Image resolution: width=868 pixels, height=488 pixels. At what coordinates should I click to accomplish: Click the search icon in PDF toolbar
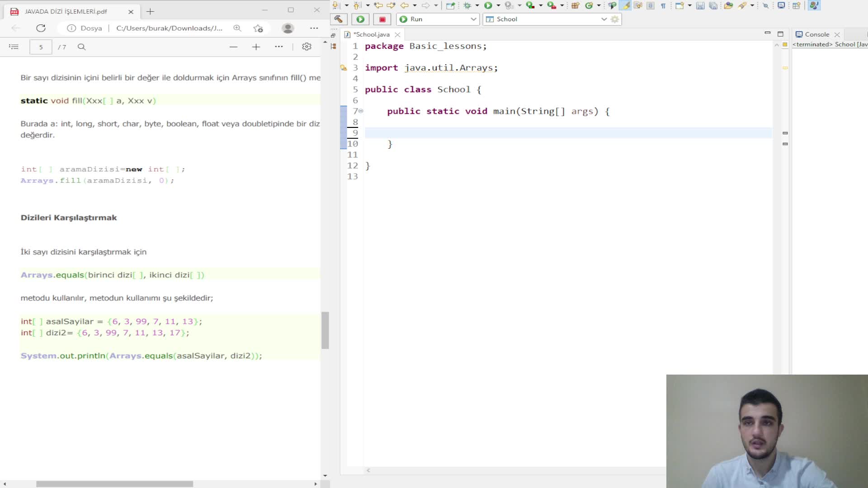click(x=81, y=47)
